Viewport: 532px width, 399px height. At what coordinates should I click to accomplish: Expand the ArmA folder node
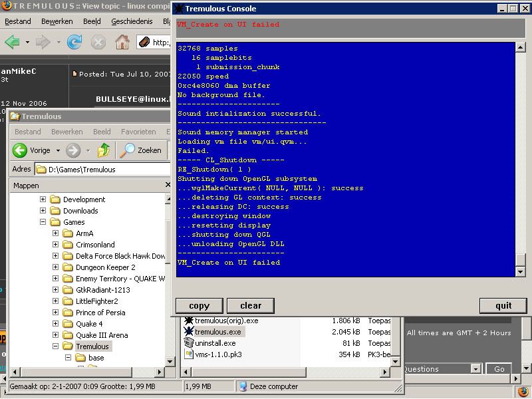click(55, 233)
